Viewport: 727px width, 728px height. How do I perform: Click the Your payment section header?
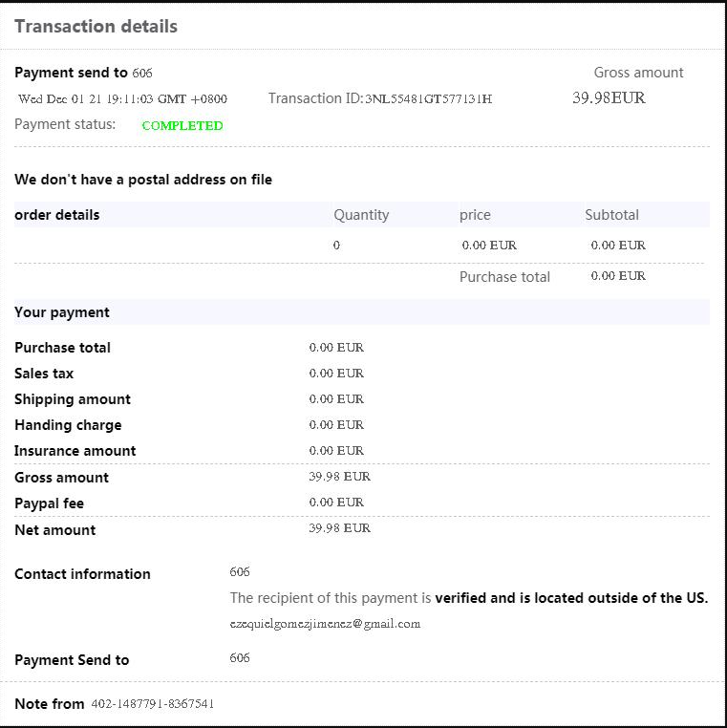coord(62,312)
